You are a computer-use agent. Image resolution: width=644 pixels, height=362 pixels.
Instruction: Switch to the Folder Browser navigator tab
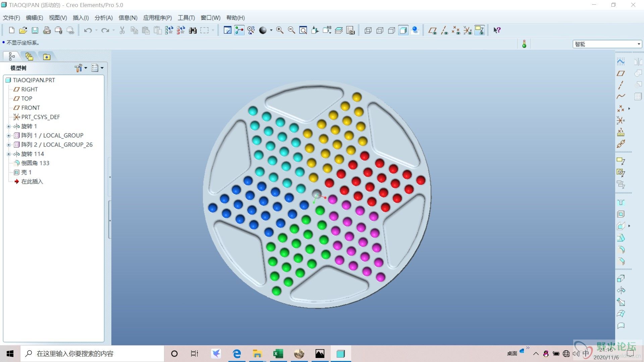coord(29,57)
